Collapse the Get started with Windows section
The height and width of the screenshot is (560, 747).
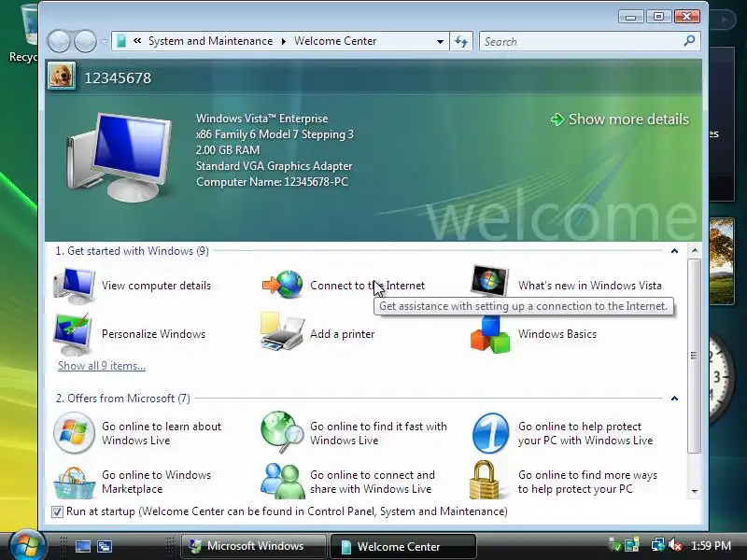[x=674, y=251]
